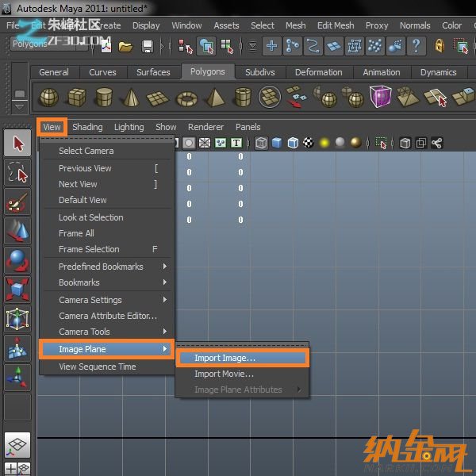Choose Import Movie from submenu
This screenshot has height=476, width=476.
click(x=242, y=374)
